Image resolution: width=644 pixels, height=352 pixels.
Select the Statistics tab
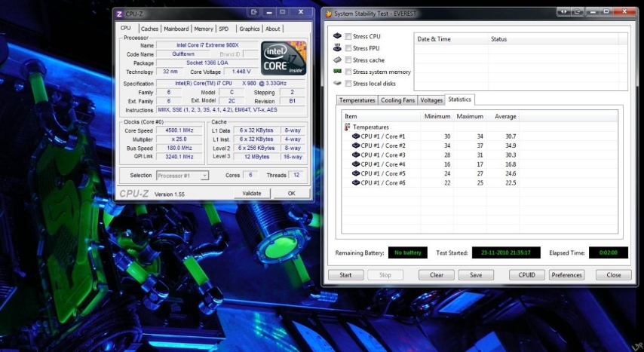(459, 99)
